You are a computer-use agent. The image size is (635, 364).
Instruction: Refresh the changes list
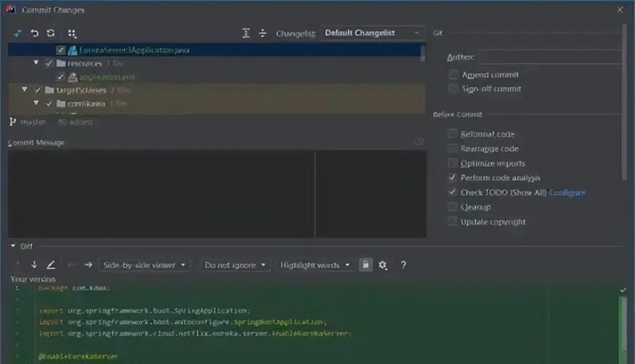click(50, 33)
